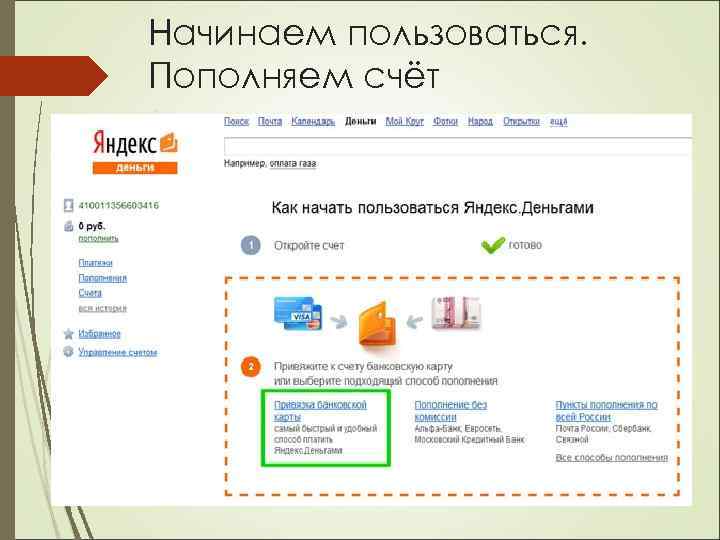720x540 pixels.
Task: Open Управление счетом link
Action: point(118,352)
